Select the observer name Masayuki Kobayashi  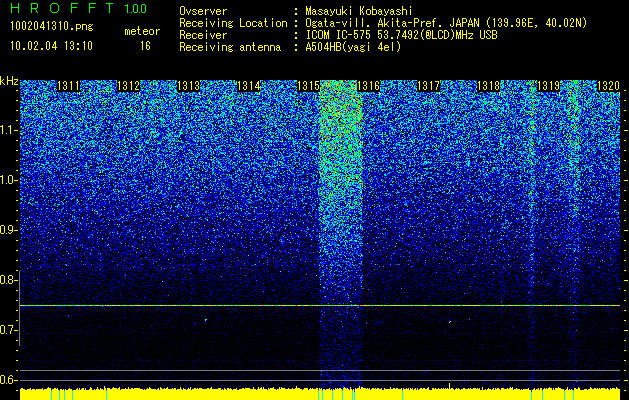[359, 11]
